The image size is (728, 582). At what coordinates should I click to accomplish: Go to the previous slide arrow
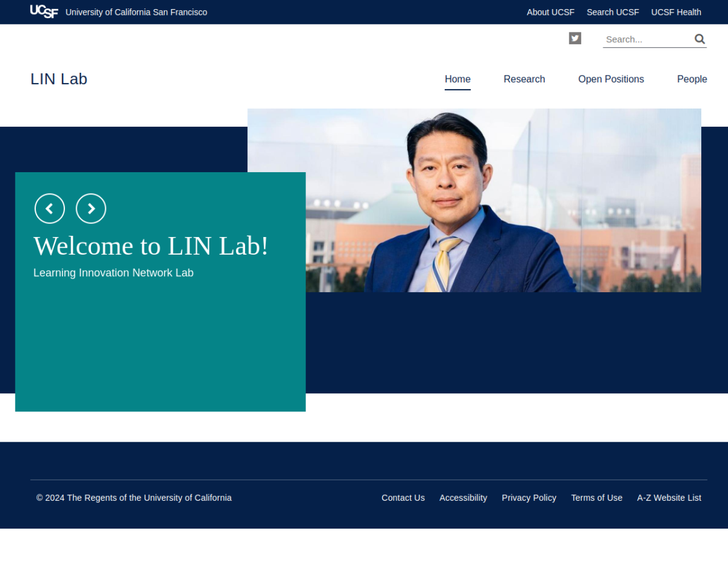point(49,209)
